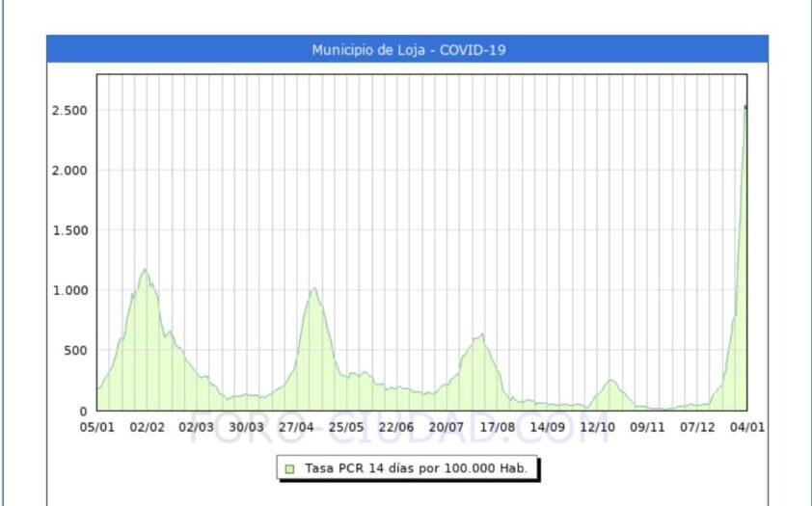
Task: Click the 500 y-axis value
Action: point(75,351)
